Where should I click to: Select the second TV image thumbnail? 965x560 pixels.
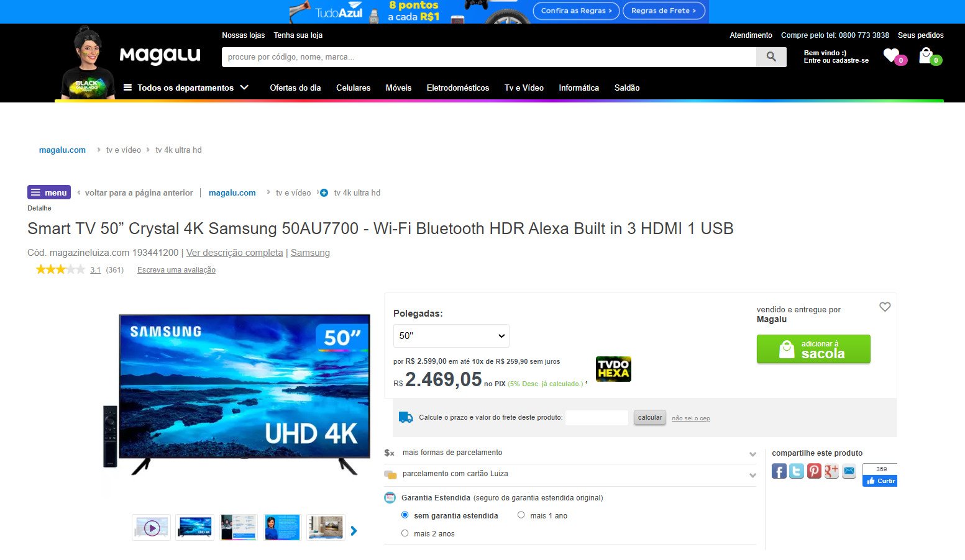194,527
